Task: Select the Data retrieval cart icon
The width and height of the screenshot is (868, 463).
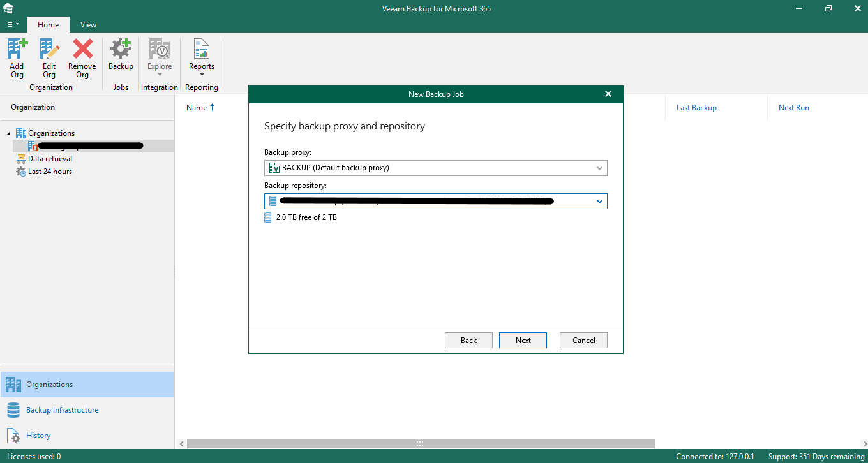Action: tap(20, 159)
